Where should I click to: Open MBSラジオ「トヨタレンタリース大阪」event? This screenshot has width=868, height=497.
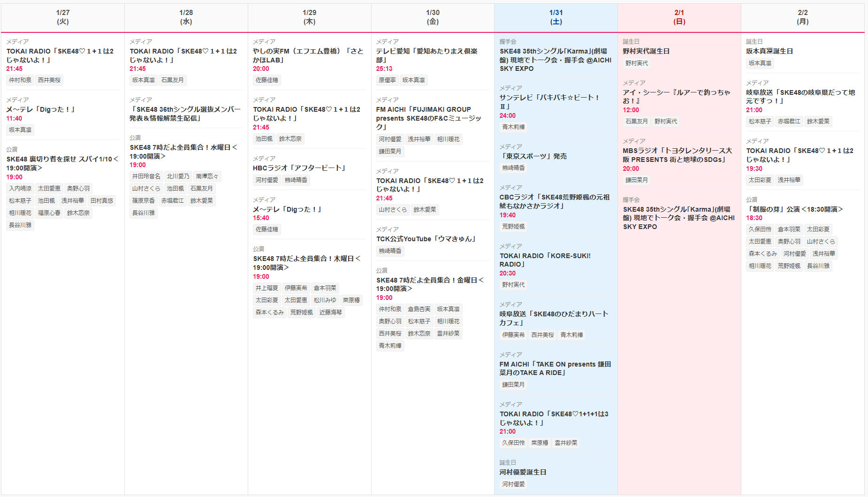pyautogui.click(x=677, y=155)
